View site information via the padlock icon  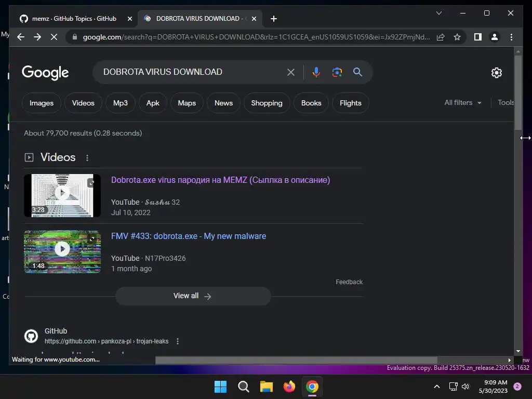point(75,37)
